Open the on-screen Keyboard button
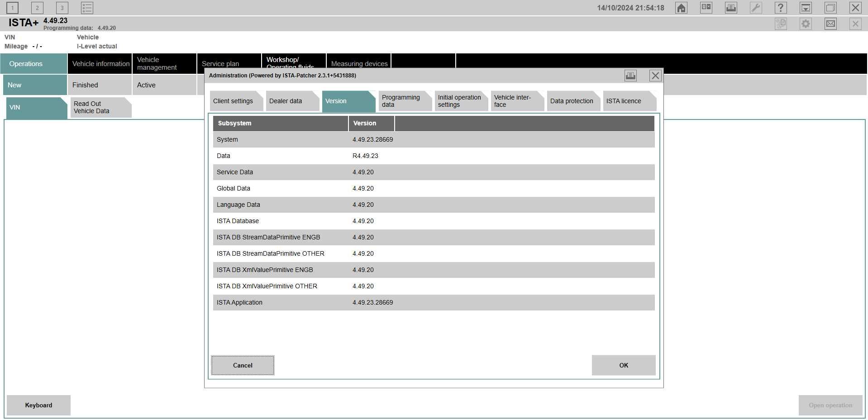The image size is (868, 420). [38, 405]
